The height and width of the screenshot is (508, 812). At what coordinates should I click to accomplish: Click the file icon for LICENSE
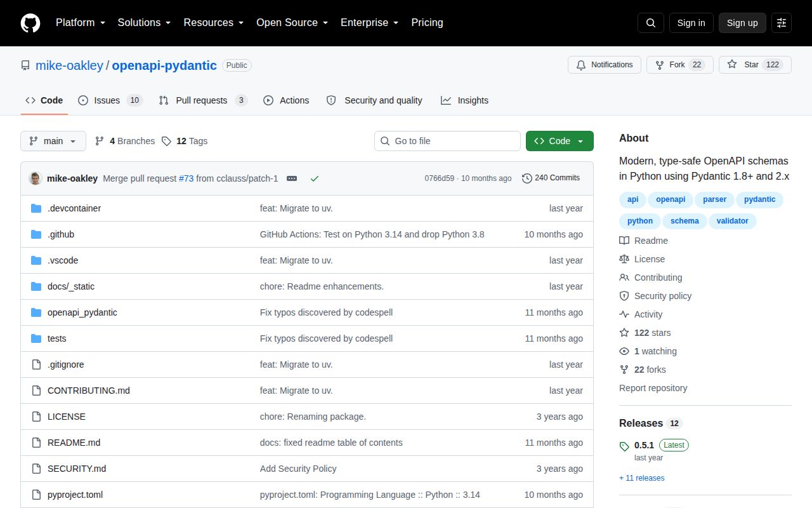click(36, 417)
